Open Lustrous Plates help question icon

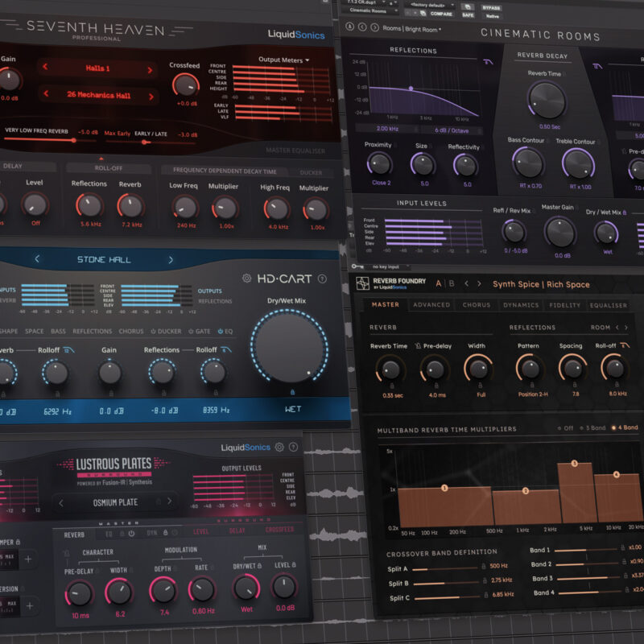(293, 447)
